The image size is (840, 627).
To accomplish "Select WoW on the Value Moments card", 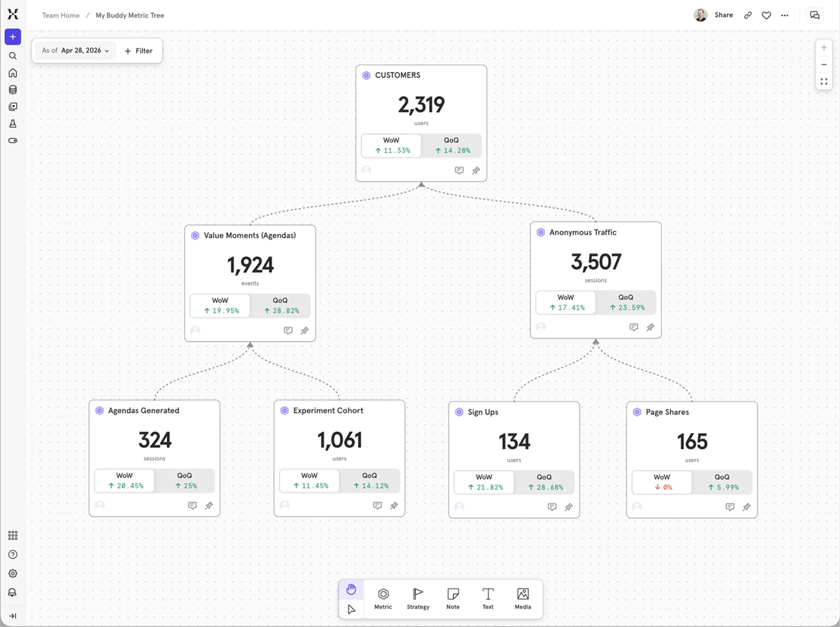I will (x=220, y=306).
